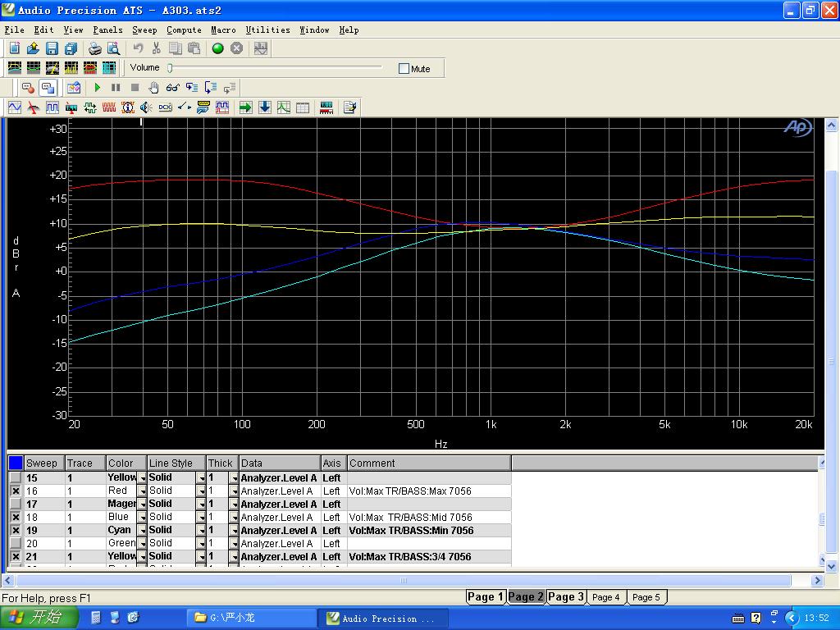Open the Color dropdown for sweep 18
The width and height of the screenshot is (840, 630).
click(142, 518)
